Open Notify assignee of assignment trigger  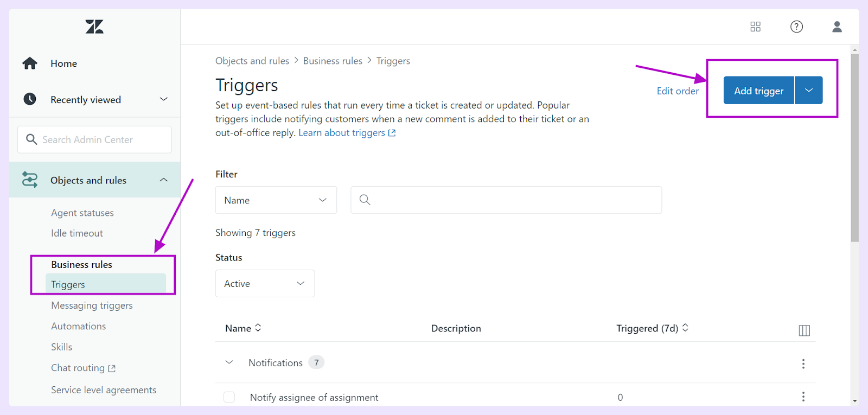[x=314, y=397]
